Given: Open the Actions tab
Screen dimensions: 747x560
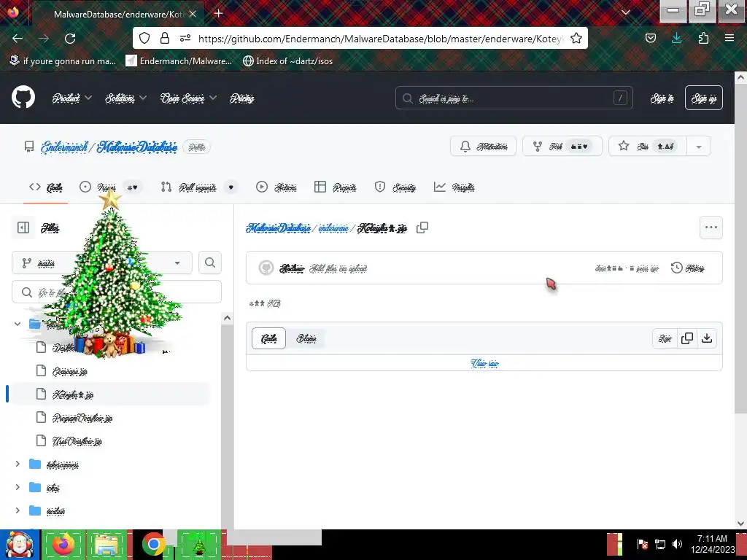Looking at the screenshot, I should 276,187.
